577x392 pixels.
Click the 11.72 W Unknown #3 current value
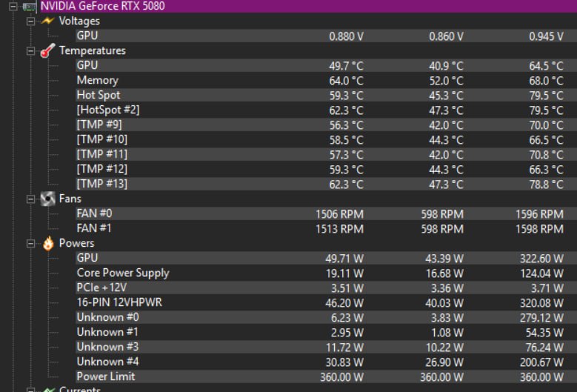click(x=344, y=348)
